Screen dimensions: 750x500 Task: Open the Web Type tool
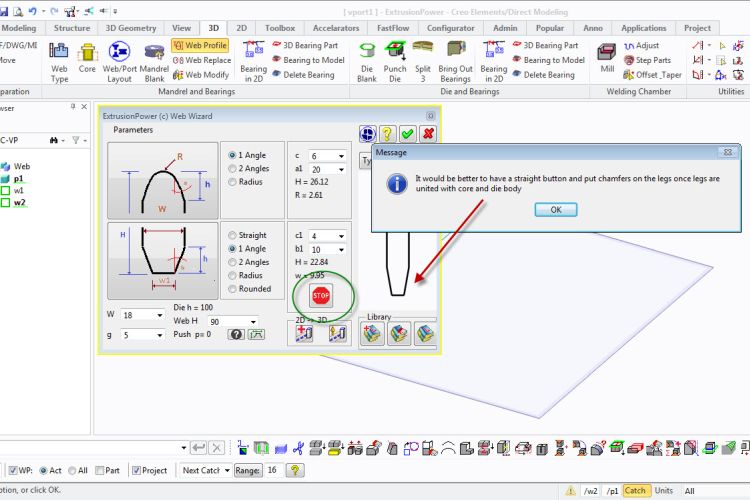(59, 63)
